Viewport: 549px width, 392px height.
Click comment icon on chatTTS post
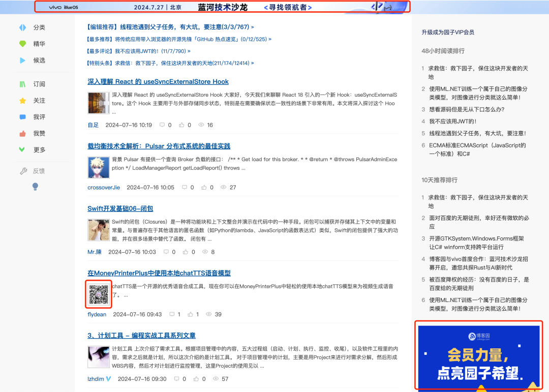click(172, 314)
